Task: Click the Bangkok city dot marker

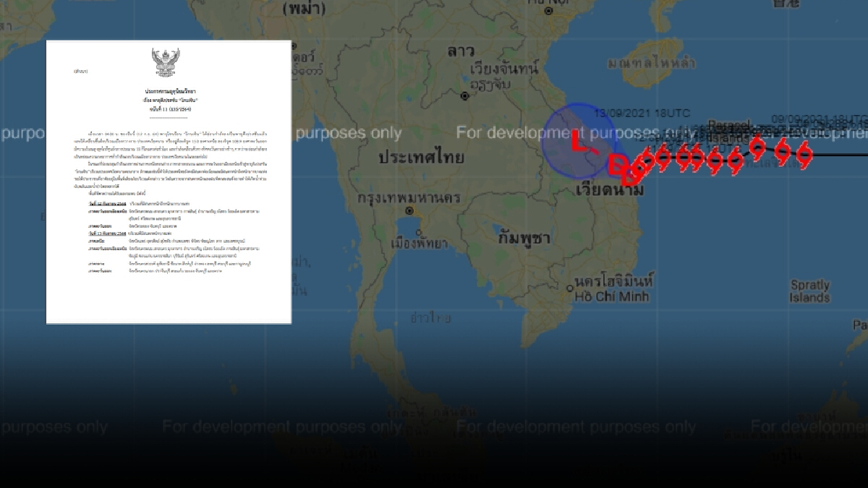Action: [409, 211]
